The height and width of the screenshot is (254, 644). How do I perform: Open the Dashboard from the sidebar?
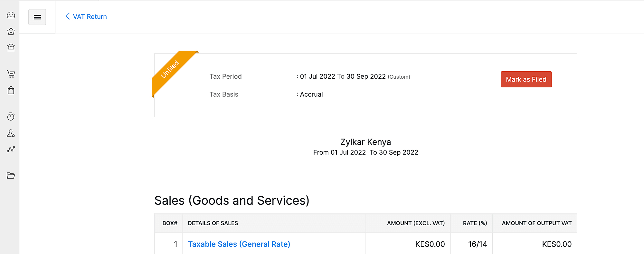(x=11, y=15)
